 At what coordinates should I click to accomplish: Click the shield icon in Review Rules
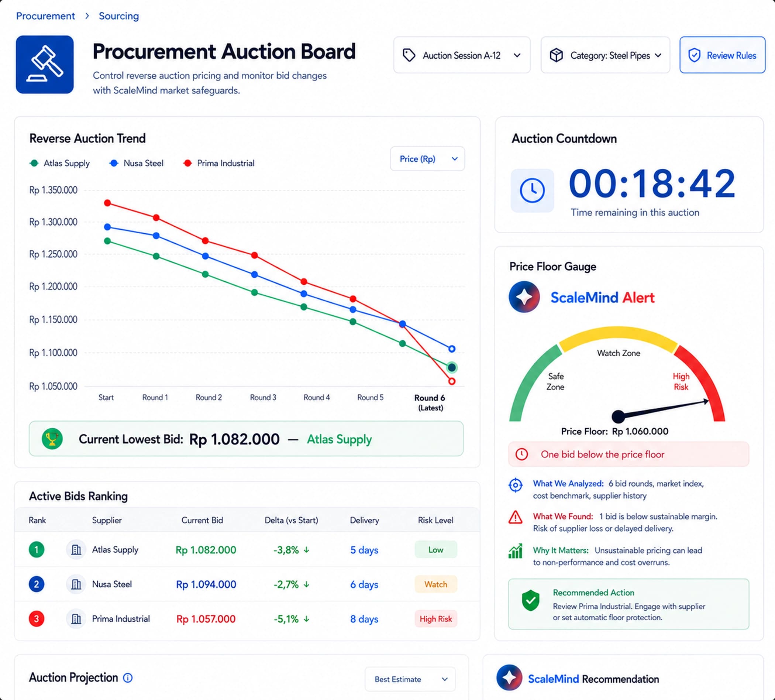pos(694,55)
